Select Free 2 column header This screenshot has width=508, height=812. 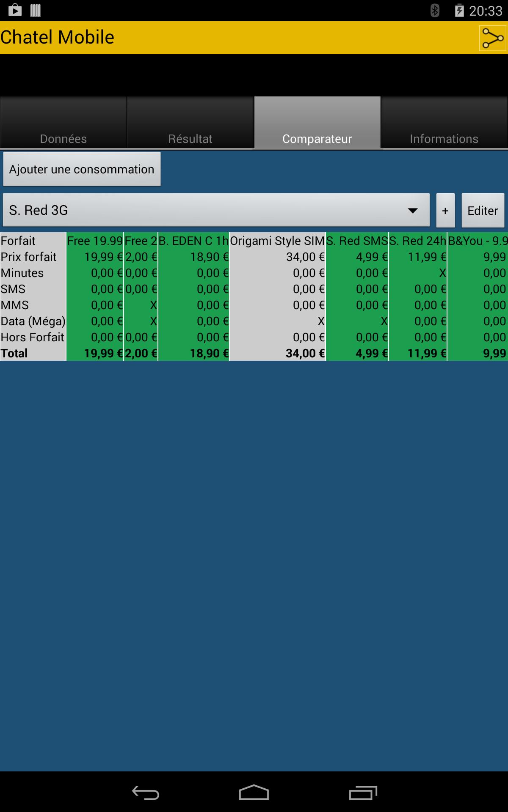(141, 241)
